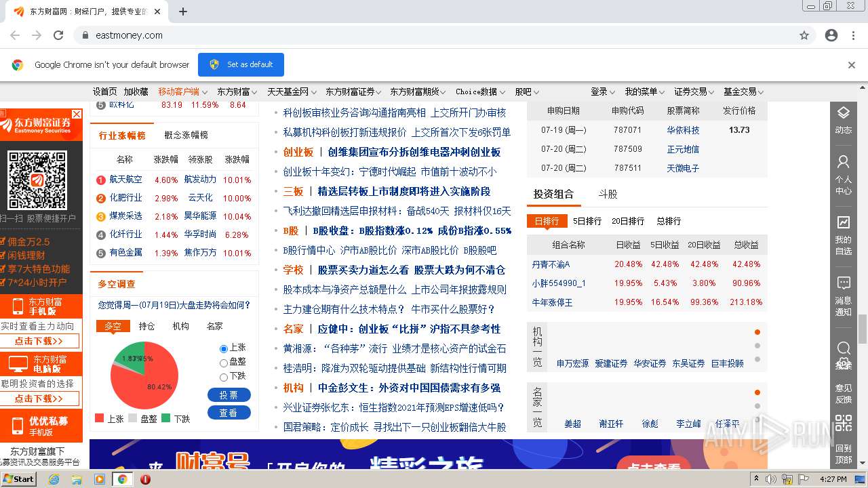868x488 pixels.
Task: Switch to 概念涨幅榜 tab
Action: click(186, 135)
